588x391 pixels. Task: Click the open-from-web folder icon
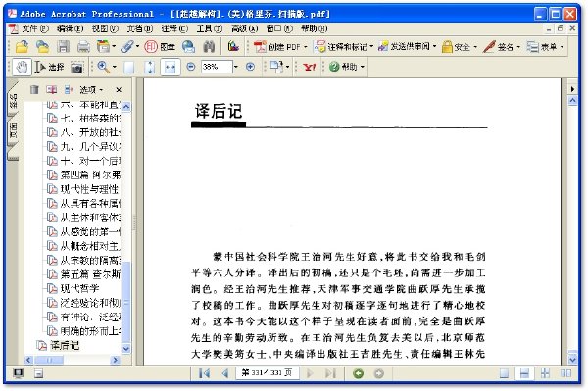42,47
